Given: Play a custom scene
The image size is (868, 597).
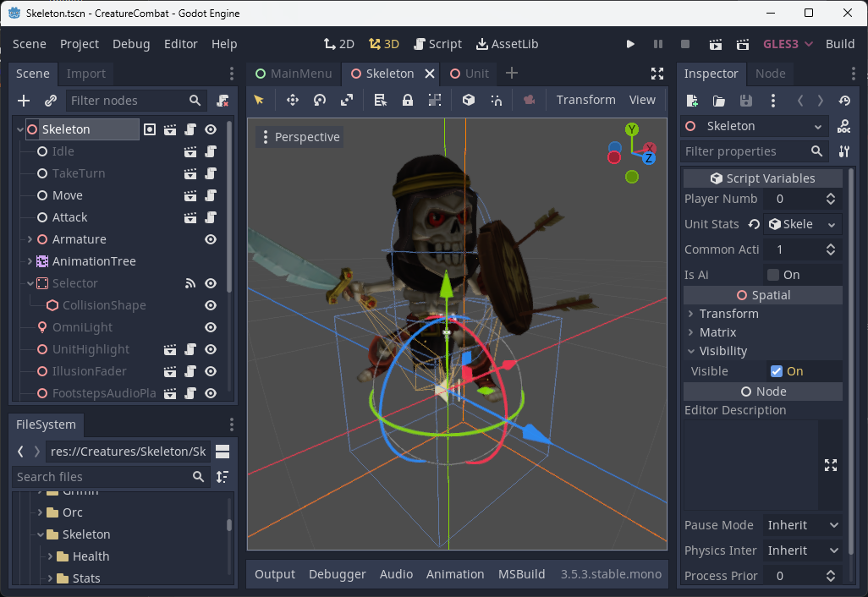Looking at the screenshot, I should coord(742,44).
